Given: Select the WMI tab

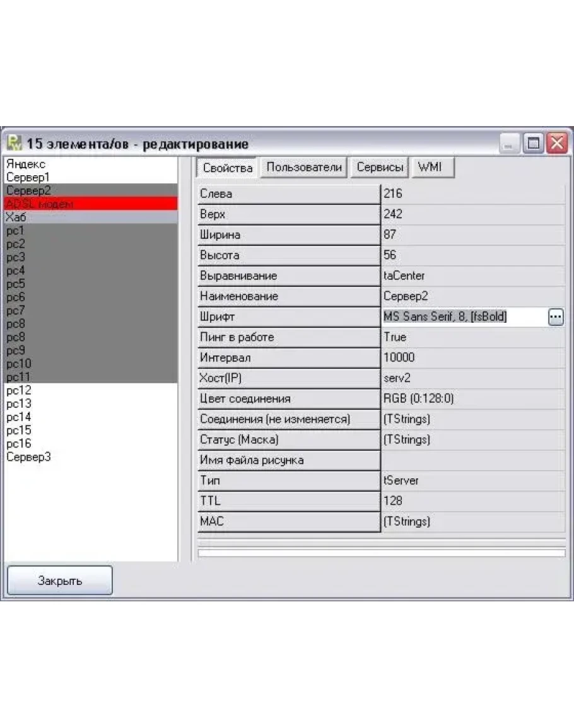Looking at the screenshot, I should (430, 168).
